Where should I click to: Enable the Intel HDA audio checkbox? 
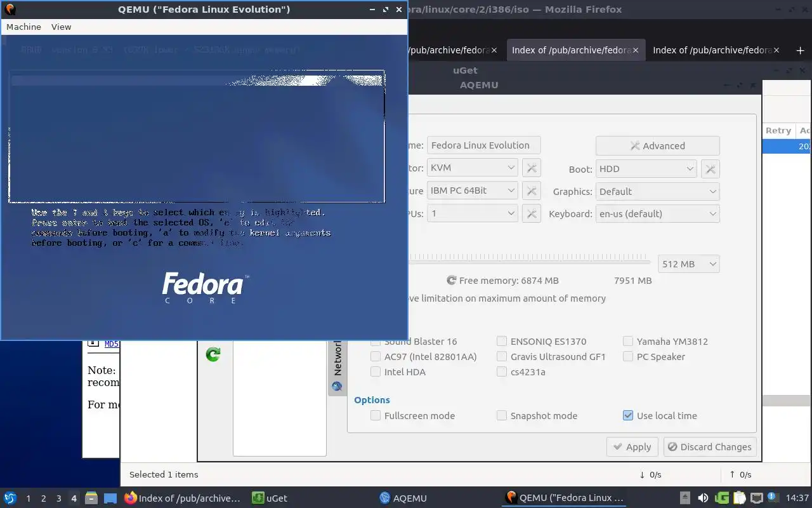coord(376,371)
